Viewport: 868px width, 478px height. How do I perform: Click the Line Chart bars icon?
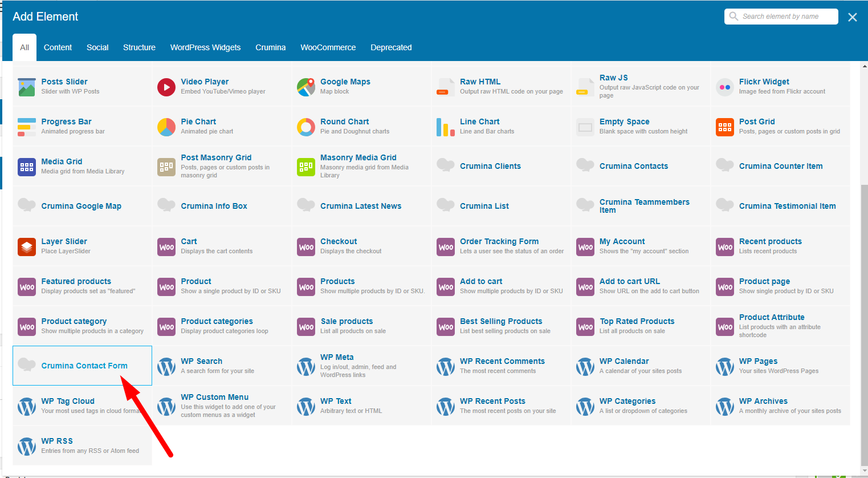[x=446, y=127]
